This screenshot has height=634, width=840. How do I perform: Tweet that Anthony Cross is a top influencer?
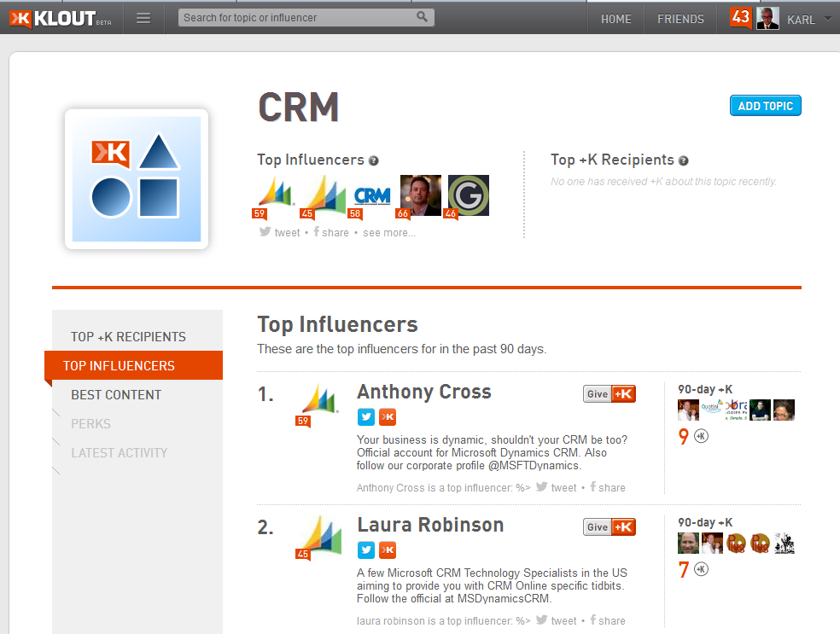tap(556, 487)
